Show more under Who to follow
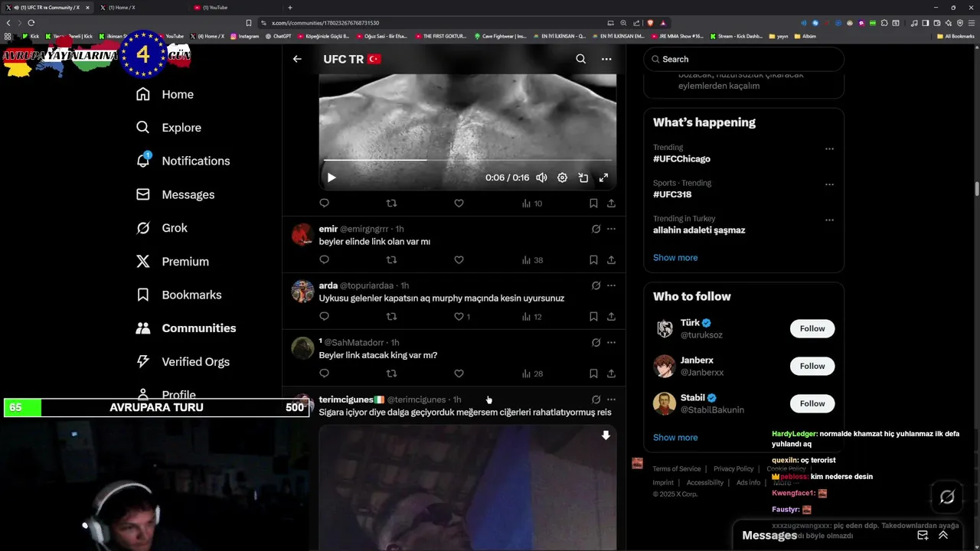The height and width of the screenshot is (551, 980). point(675,438)
